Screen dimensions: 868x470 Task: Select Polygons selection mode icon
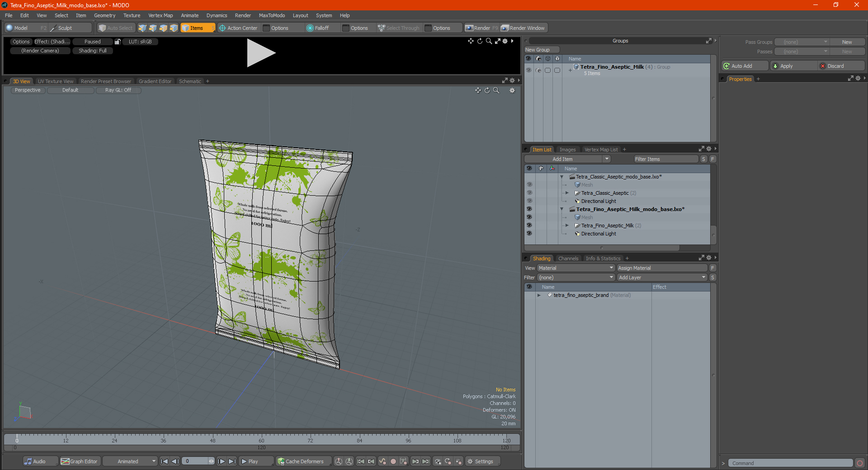click(x=163, y=28)
